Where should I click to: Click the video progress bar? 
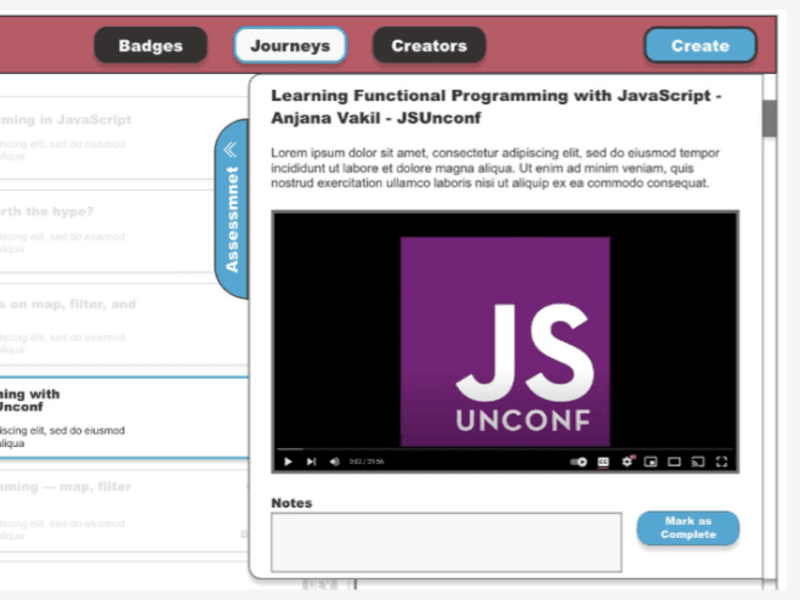tap(505, 449)
